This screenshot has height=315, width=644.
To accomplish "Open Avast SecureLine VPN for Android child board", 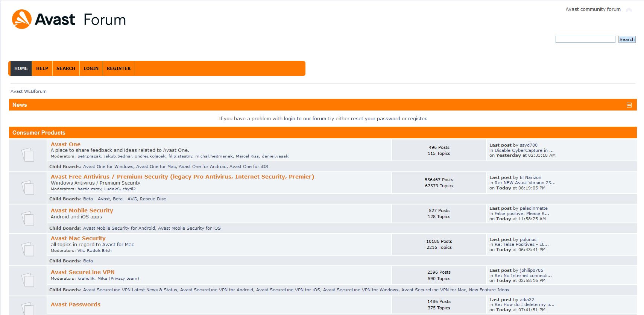I will [217, 290].
